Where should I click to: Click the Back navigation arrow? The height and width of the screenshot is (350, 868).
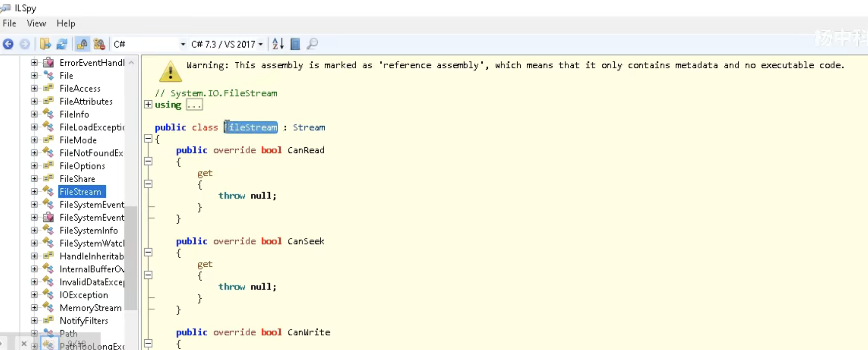[x=8, y=44]
